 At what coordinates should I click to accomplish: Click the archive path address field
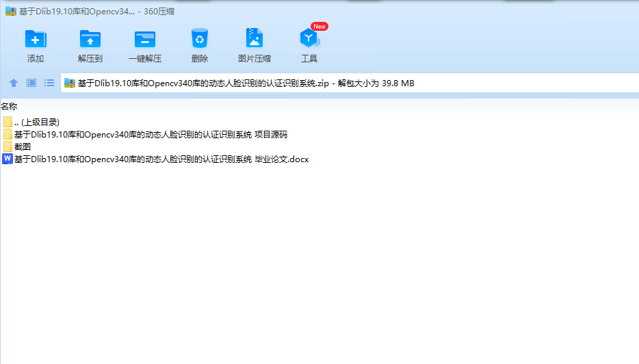[350, 83]
